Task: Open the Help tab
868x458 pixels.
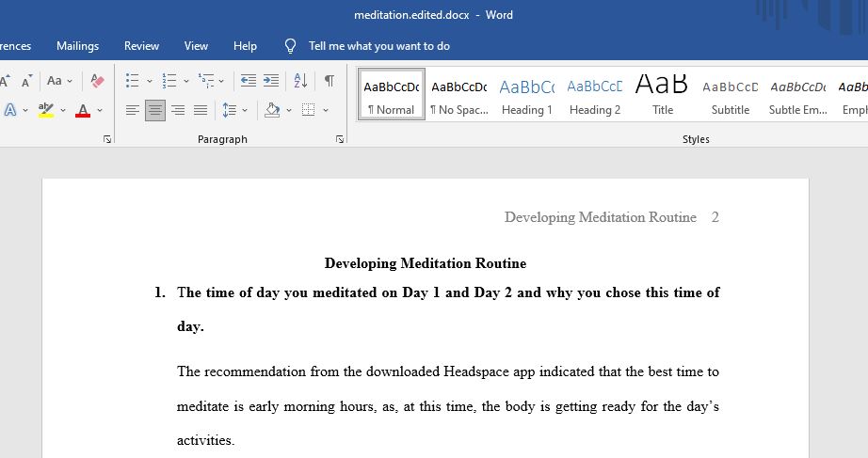Action: pyautogui.click(x=245, y=46)
